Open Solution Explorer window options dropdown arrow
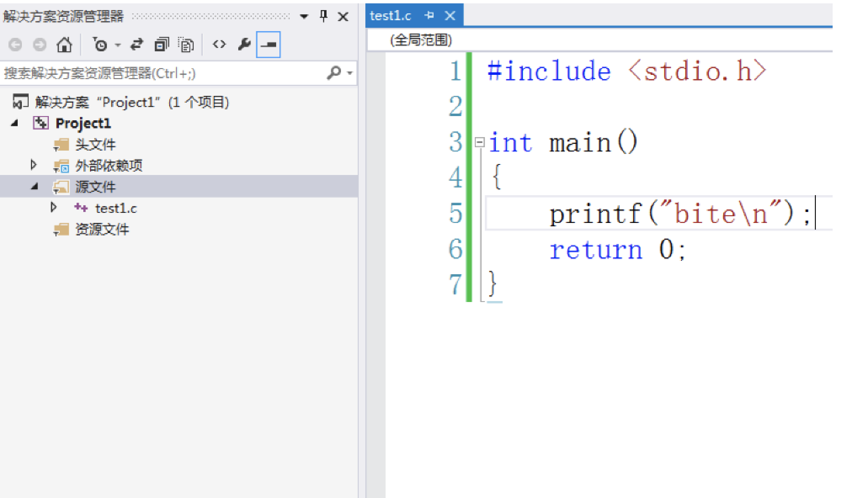 pyautogui.click(x=304, y=17)
